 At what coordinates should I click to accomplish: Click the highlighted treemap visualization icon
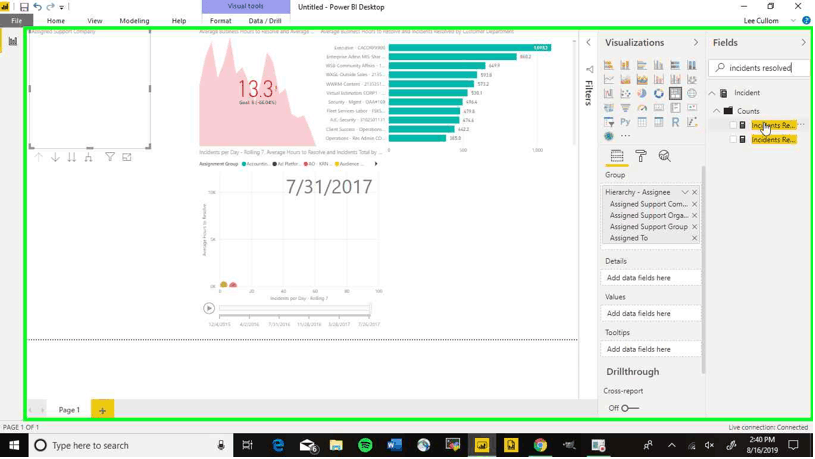(x=675, y=94)
